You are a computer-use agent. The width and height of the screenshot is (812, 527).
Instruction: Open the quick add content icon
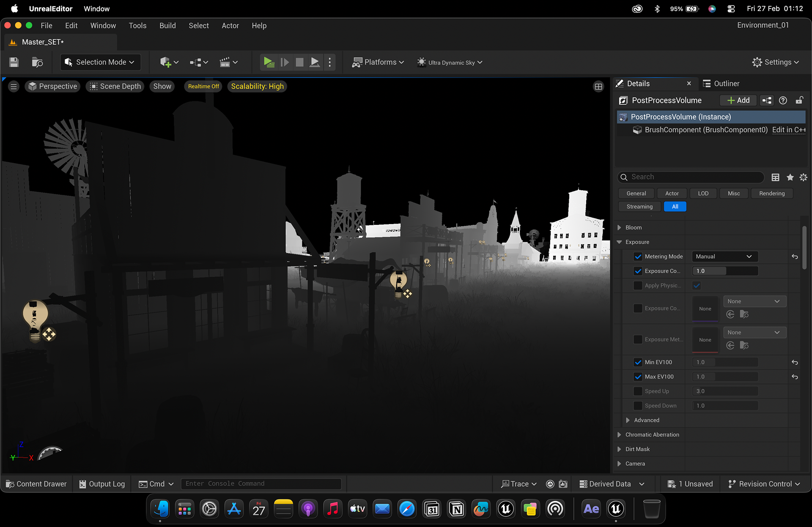tap(169, 62)
